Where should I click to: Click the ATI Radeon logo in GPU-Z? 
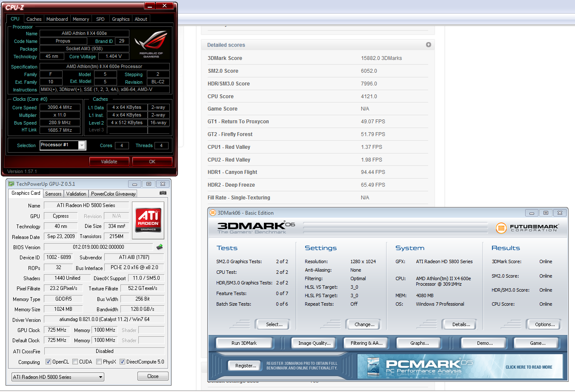point(148,219)
